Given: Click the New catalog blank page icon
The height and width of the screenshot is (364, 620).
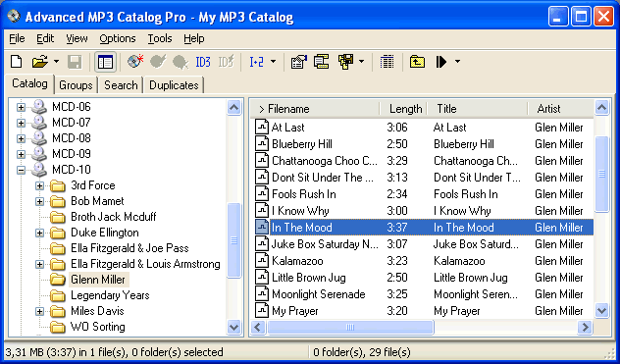Looking at the screenshot, I should click(17, 62).
